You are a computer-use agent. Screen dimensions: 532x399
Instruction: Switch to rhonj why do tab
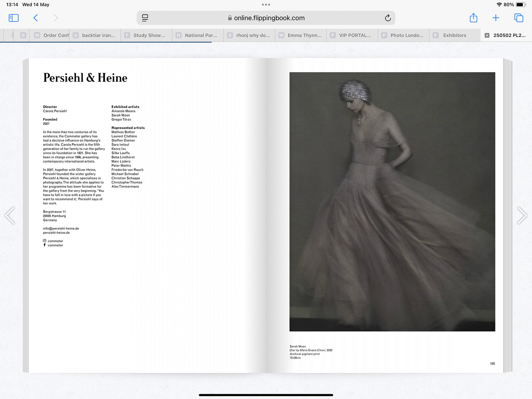(249, 35)
